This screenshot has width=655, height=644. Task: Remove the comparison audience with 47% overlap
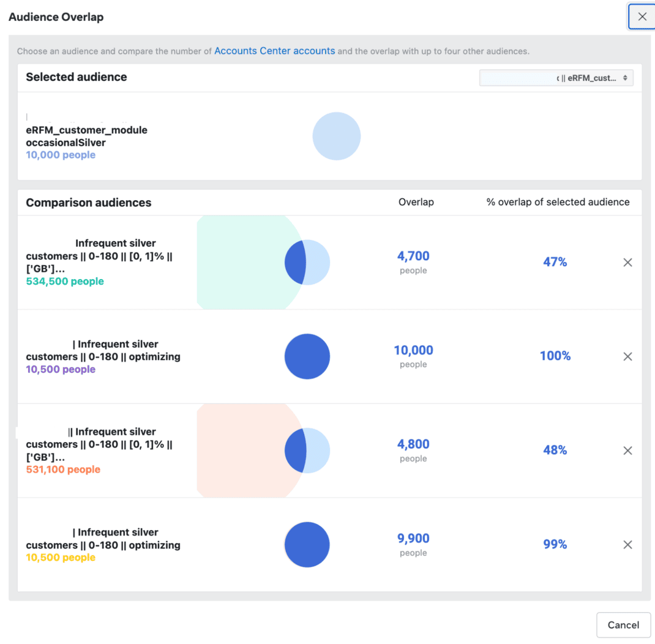pos(627,262)
